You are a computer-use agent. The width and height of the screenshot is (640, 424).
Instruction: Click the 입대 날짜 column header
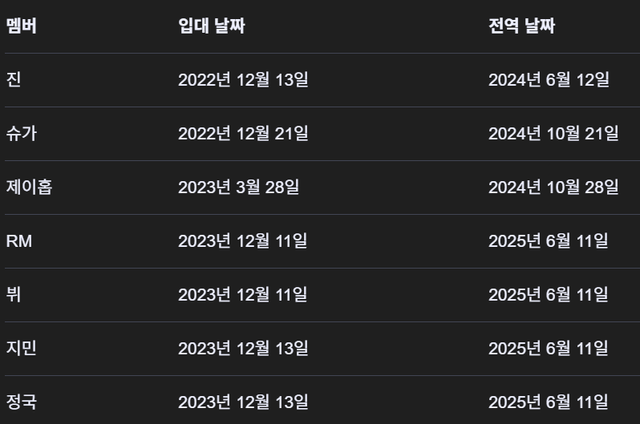tap(211, 26)
